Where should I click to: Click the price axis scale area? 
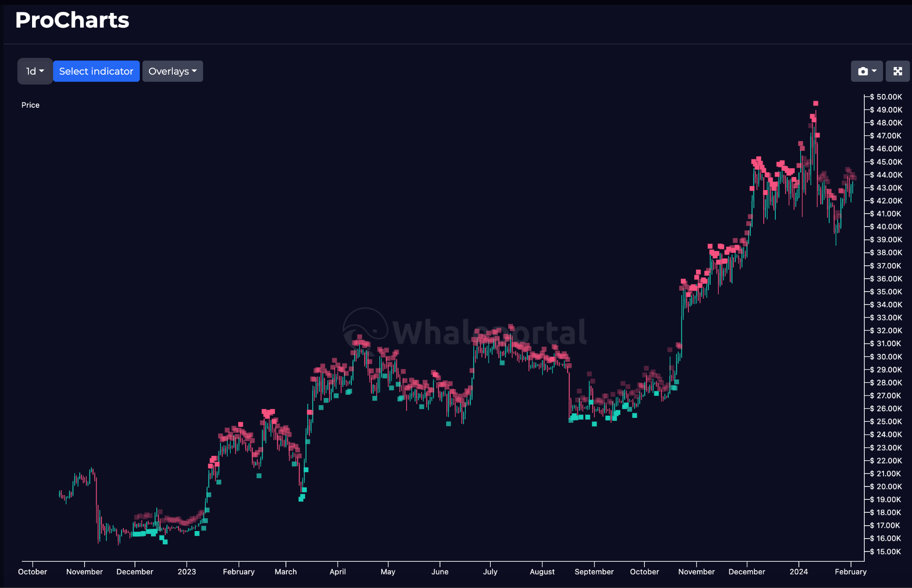(x=887, y=324)
